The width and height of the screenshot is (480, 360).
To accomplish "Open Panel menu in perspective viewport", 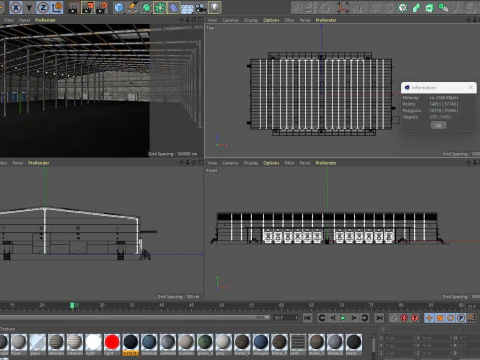I will click(x=24, y=20).
